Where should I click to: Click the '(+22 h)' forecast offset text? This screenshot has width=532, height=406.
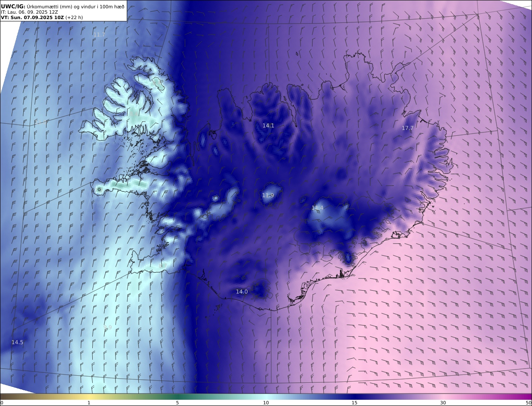click(x=74, y=17)
